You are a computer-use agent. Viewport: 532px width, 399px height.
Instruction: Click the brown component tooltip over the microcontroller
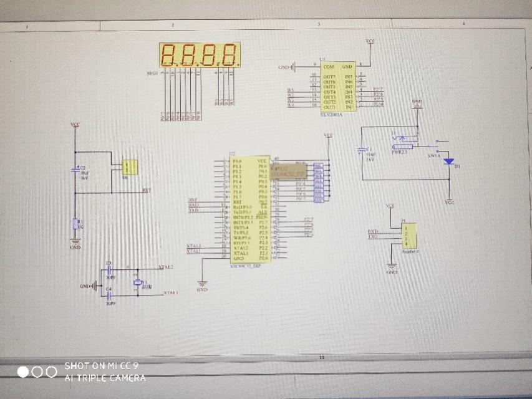[288, 171]
